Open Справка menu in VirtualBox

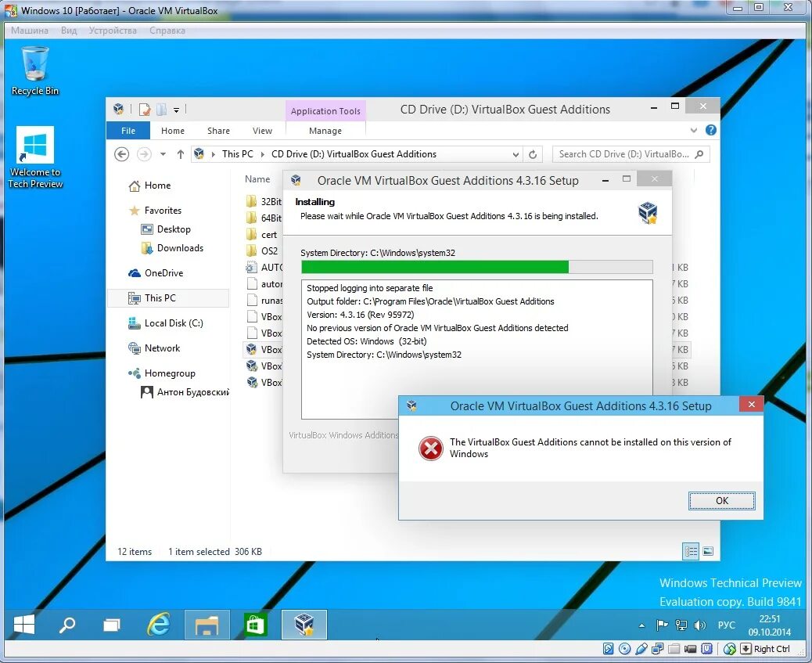tap(167, 30)
